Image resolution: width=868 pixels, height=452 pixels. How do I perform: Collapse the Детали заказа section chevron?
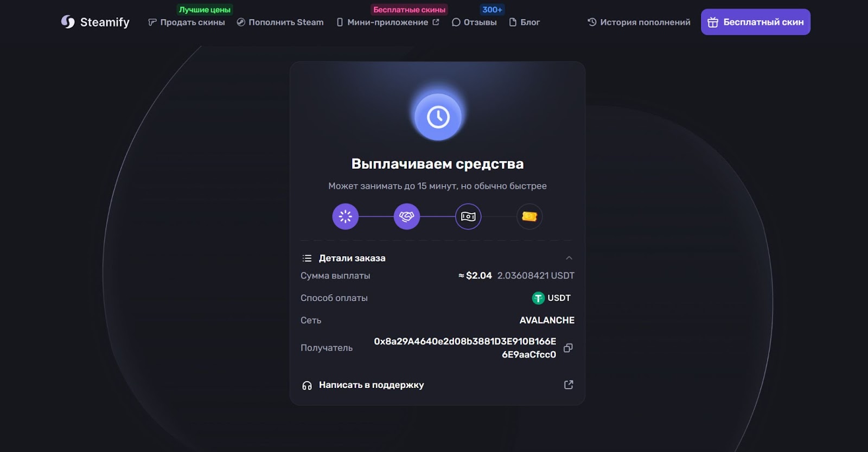[569, 258]
